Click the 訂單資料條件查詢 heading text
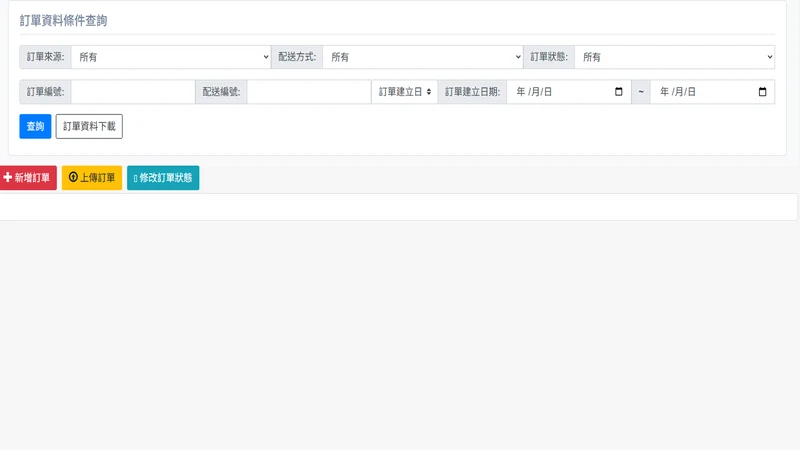 pyautogui.click(x=63, y=20)
